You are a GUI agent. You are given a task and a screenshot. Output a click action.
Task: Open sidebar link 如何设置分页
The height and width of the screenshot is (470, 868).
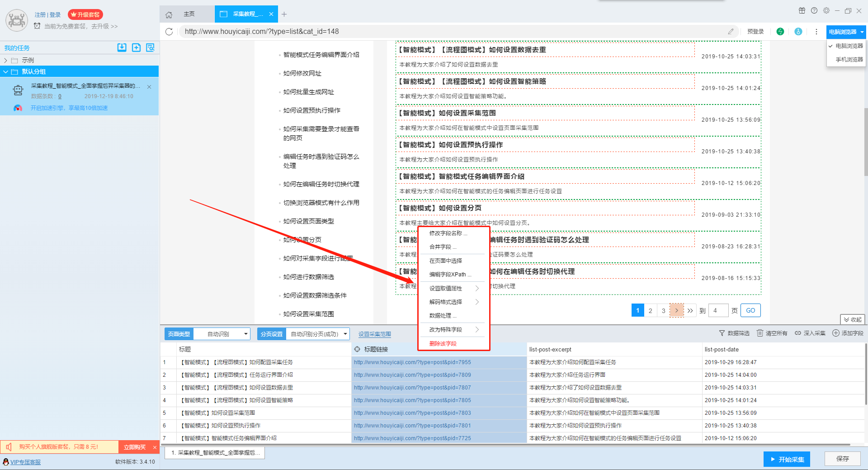click(302, 240)
